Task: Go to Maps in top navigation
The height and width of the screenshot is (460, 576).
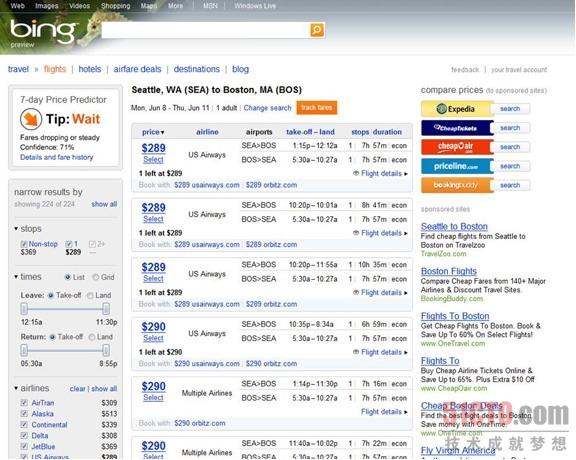Action: 149,6
